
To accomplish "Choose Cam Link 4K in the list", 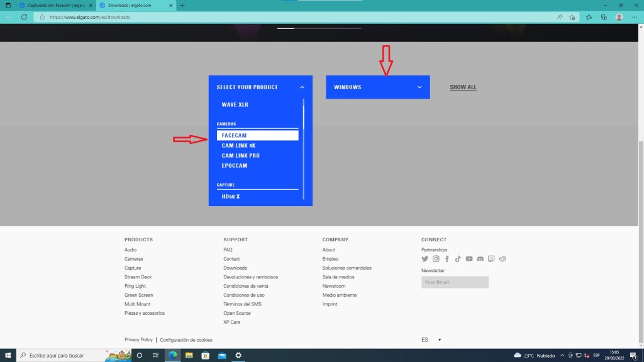I will point(238,146).
